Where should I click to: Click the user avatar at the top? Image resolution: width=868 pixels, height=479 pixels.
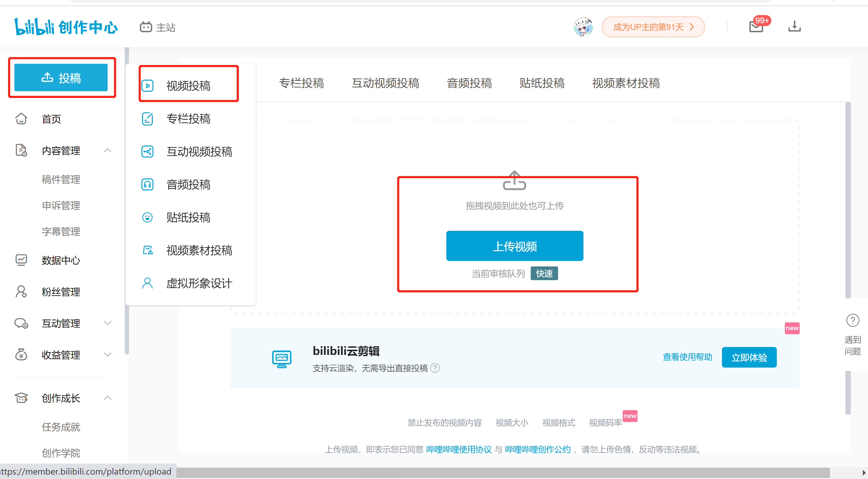coord(584,27)
